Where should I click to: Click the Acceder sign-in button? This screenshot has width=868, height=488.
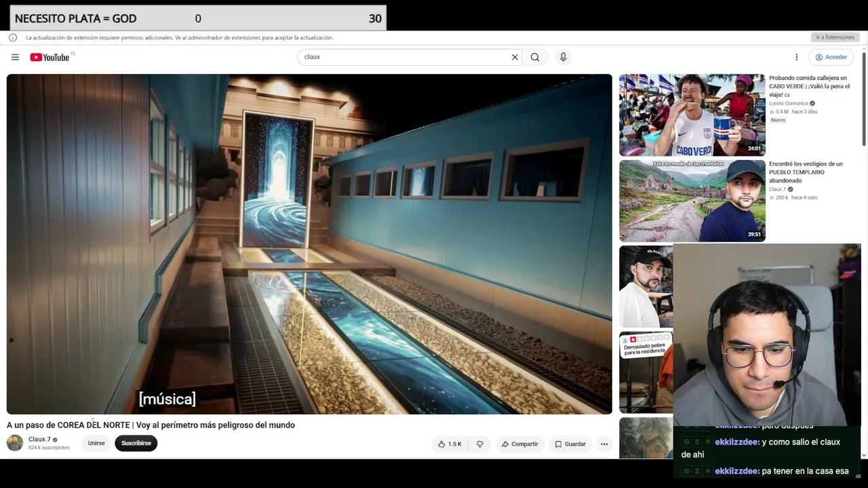[x=831, y=57]
